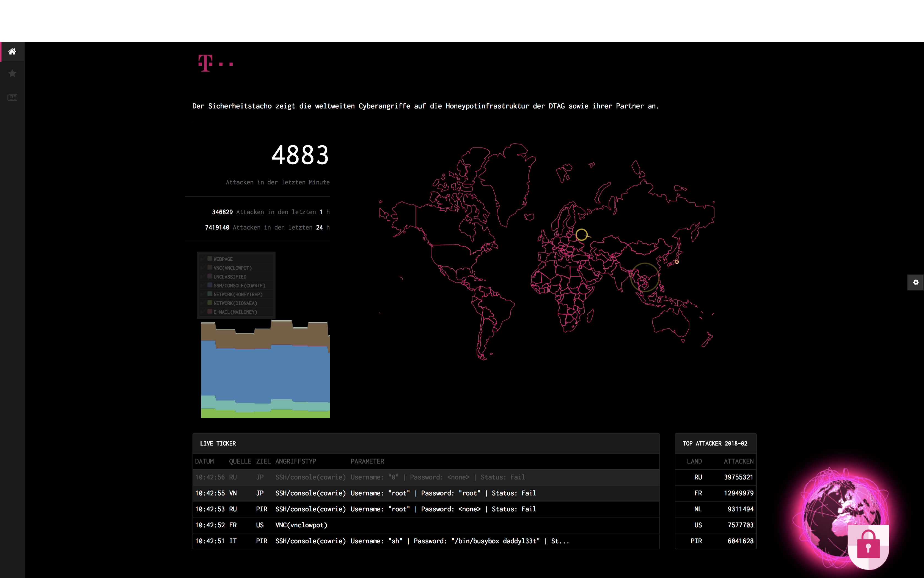
Task: Click the red E-MAIL(MAILONEY) color swatch
Action: click(210, 311)
